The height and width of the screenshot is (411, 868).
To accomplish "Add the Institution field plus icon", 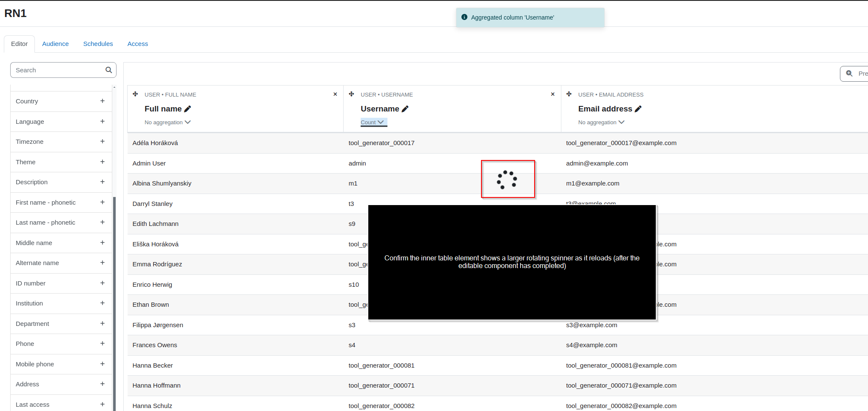I will click(x=102, y=303).
